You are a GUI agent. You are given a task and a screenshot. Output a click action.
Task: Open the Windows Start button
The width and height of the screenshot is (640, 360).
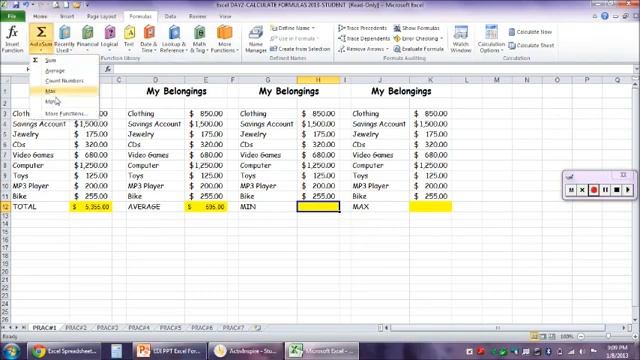click(x=11, y=351)
